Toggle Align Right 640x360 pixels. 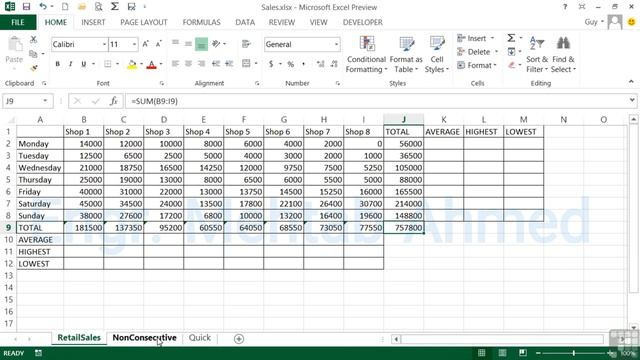pos(201,64)
